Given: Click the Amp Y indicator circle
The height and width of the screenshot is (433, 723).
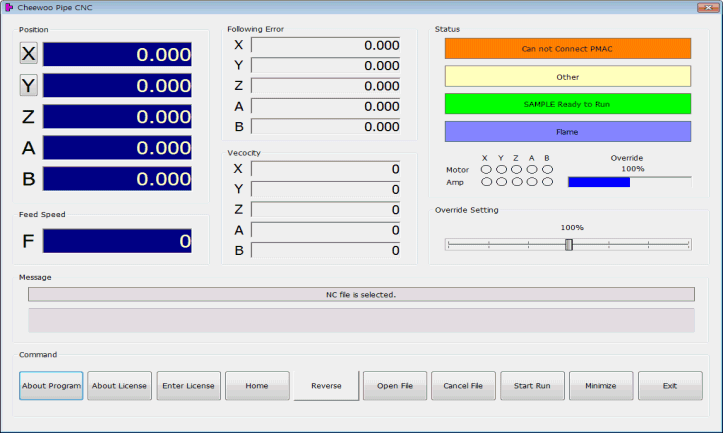Looking at the screenshot, I should coord(502,182).
